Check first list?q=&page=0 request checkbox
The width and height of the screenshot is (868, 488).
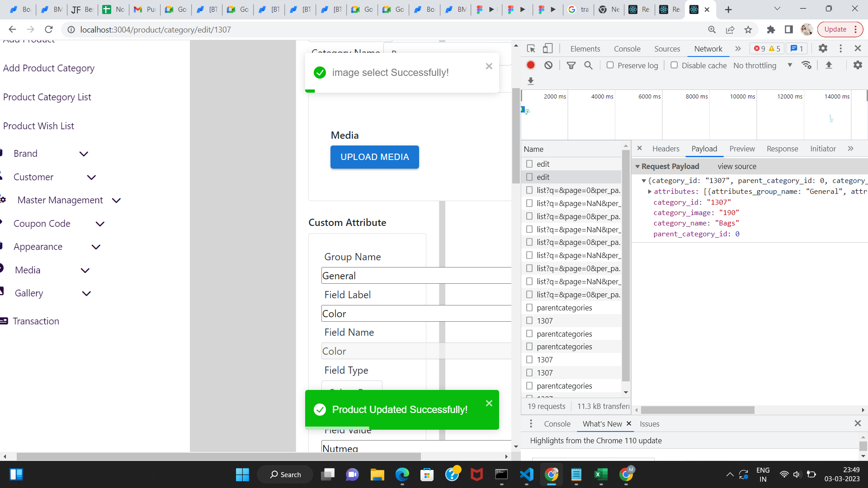(x=529, y=190)
